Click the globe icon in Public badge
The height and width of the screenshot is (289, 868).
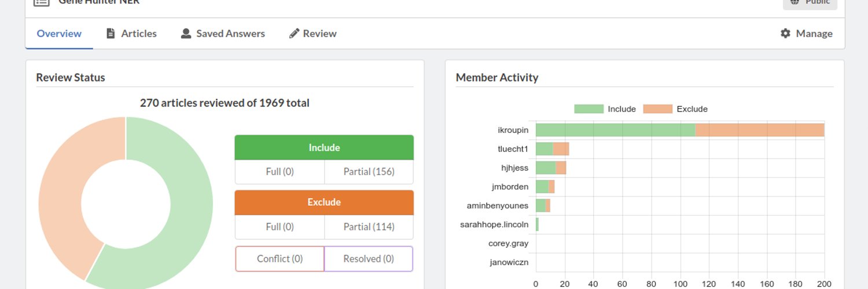[x=795, y=2]
